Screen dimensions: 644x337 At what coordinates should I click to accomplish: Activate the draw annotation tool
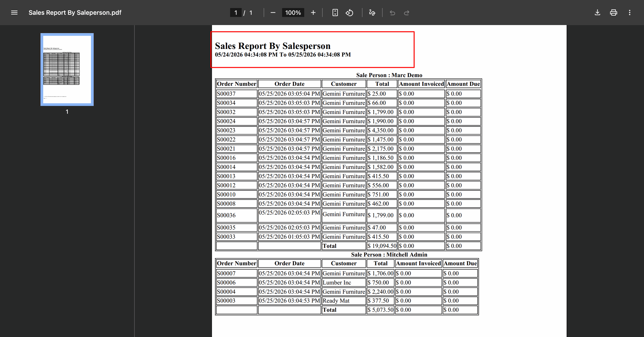tap(372, 13)
